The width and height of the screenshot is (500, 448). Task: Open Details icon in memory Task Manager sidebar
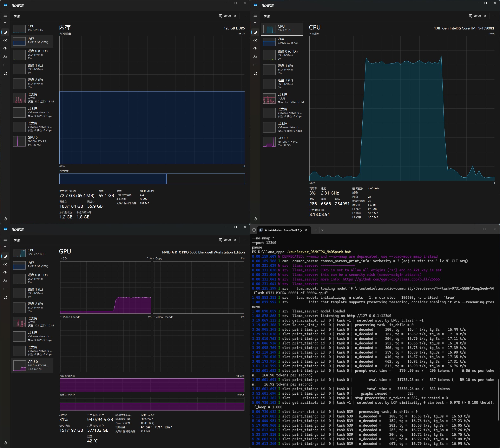[5, 65]
